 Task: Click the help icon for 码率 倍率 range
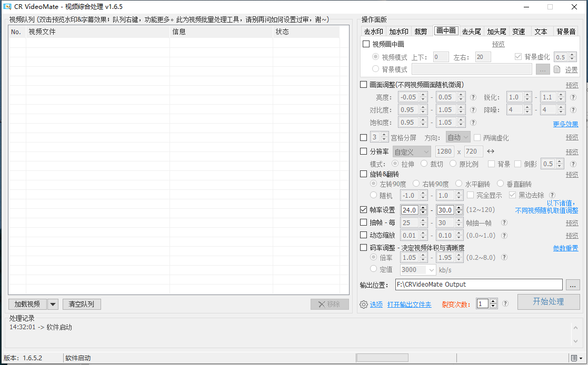coord(504,258)
